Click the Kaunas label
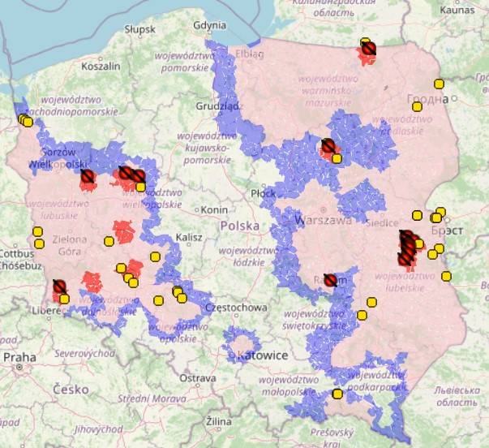The image size is (489, 448). coord(457,10)
